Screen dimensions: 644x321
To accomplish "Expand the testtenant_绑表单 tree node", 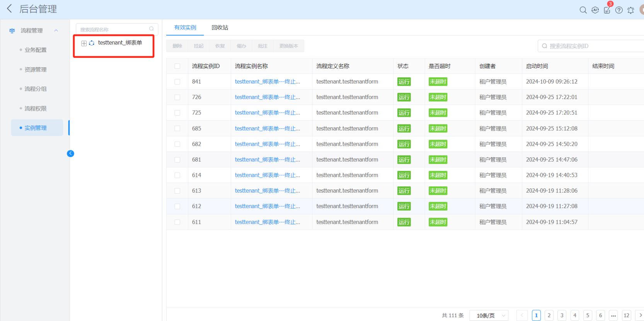I will click(84, 43).
